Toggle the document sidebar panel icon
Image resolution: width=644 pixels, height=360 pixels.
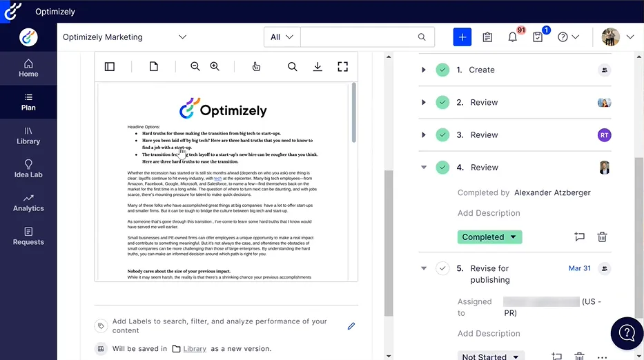pos(110,66)
